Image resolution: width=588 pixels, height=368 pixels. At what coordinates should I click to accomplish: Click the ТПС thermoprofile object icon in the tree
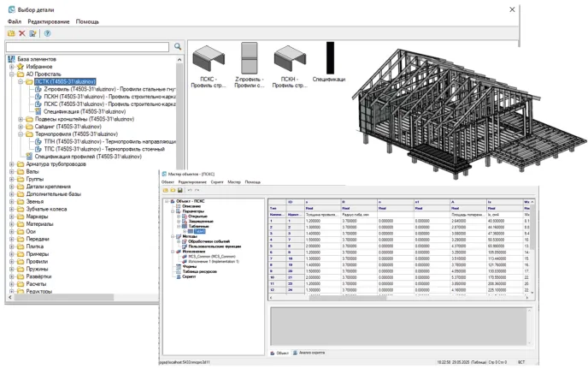38,149
